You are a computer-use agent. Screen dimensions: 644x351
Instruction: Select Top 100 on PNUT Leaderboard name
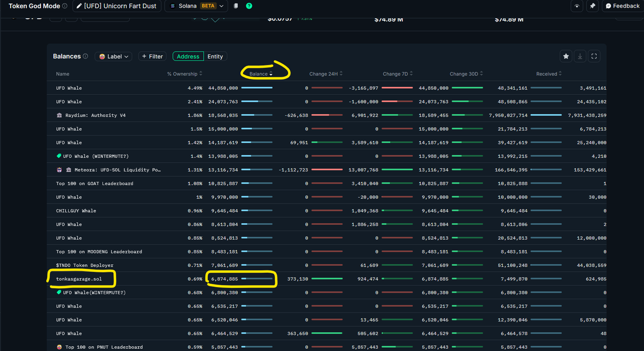[x=104, y=347]
